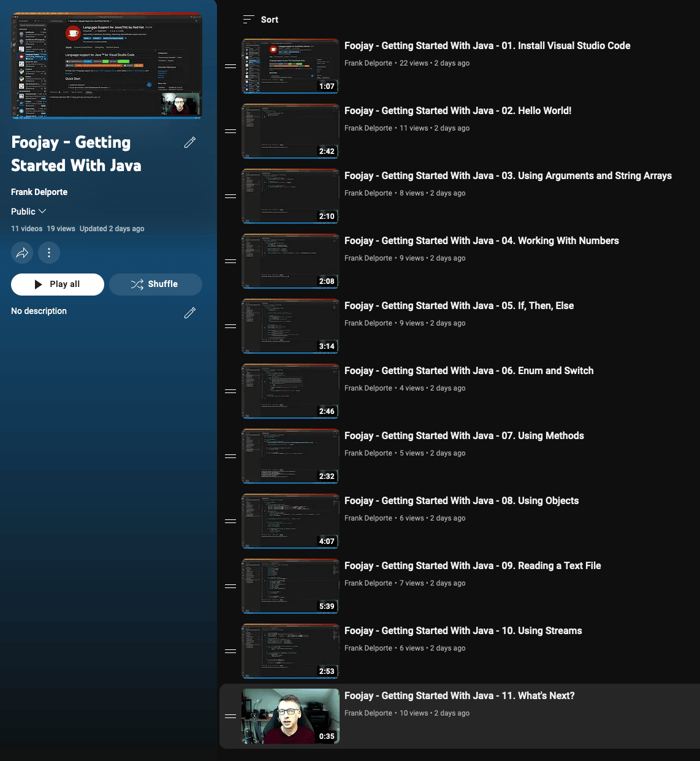
Task: Open Frank Delporte channel link in sidebar
Action: (39, 192)
